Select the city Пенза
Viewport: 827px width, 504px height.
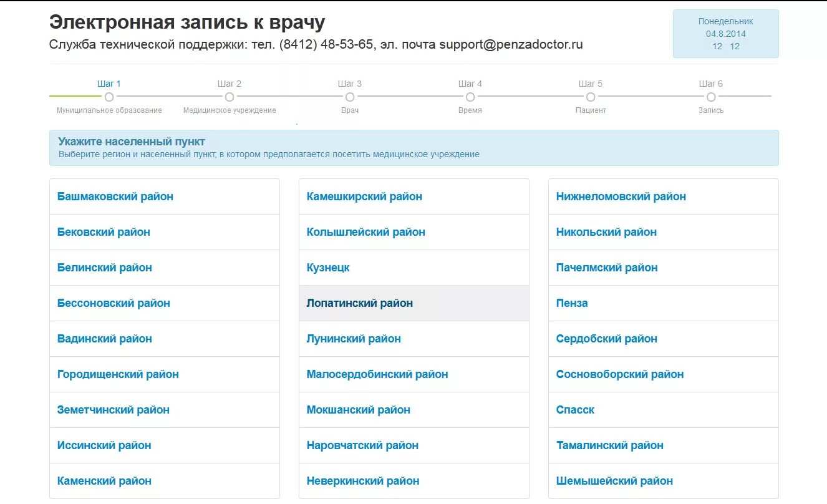tap(664, 303)
